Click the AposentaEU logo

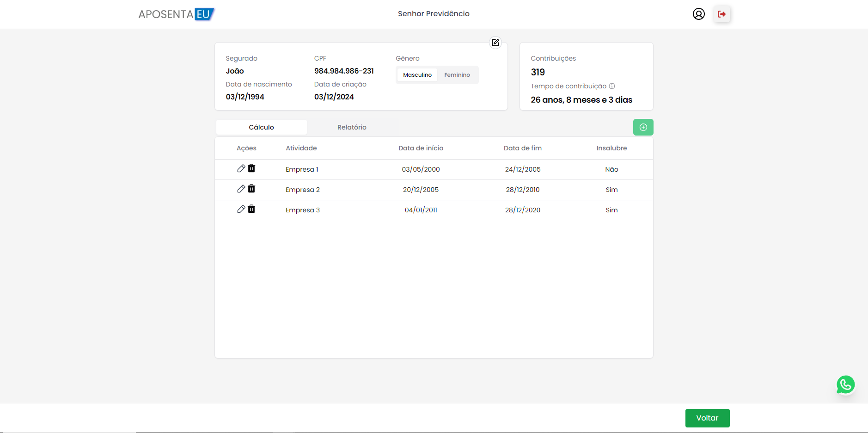[176, 14]
